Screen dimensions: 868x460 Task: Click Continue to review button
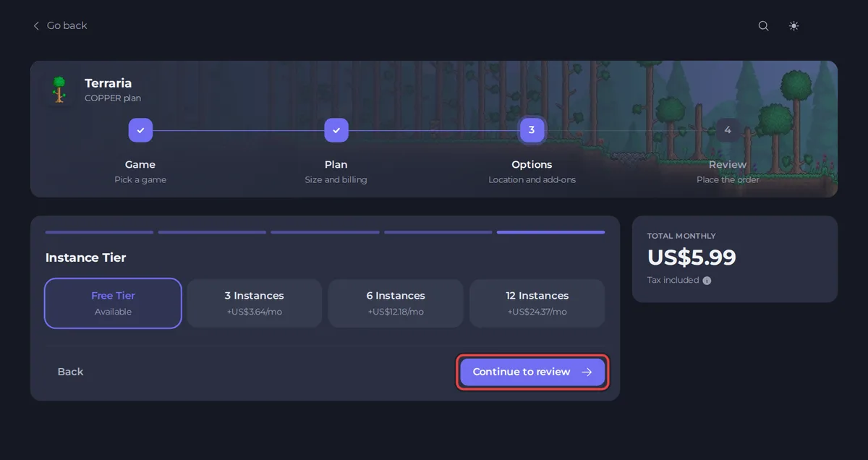[532, 372]
